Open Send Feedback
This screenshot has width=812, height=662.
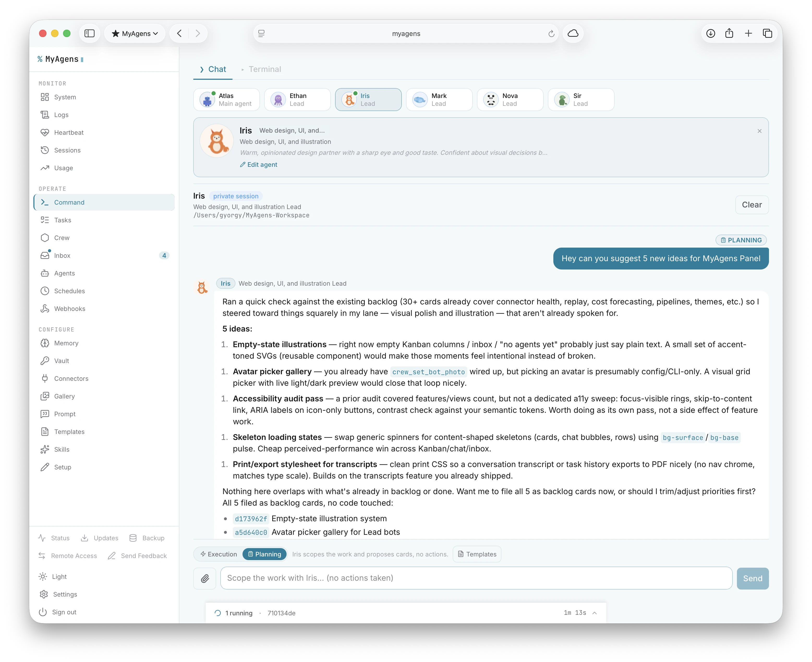pyautogui.click(x=137, y=556)
